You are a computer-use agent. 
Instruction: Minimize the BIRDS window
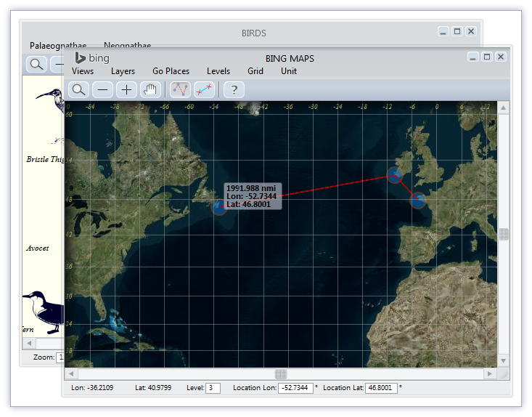click(x=443, y=31)
